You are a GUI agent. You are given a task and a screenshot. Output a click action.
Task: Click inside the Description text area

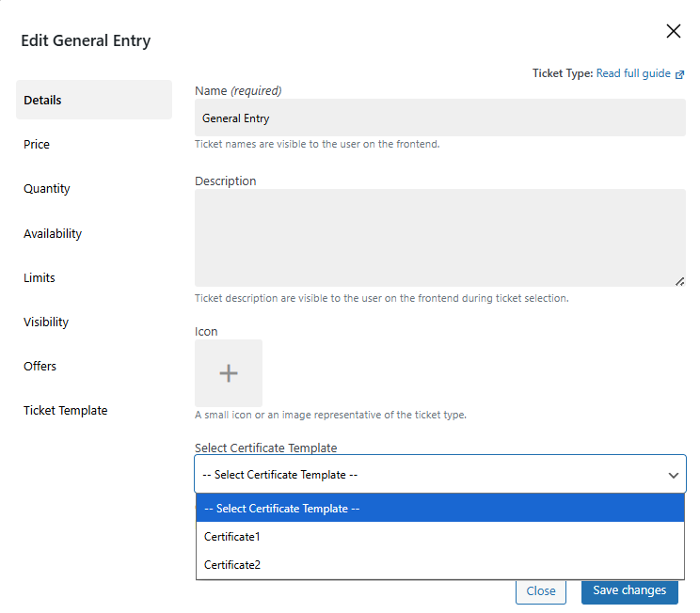coord(439,237)
